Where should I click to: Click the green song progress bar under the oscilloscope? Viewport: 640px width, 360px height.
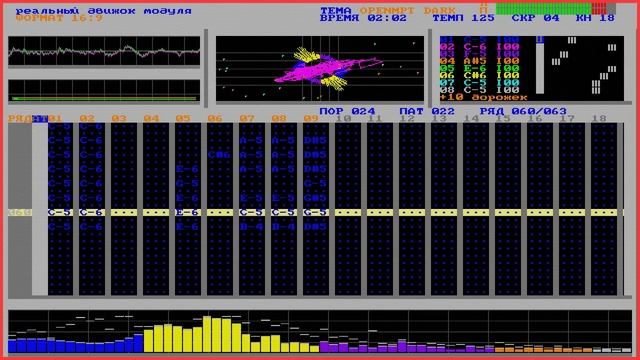[x=104, y=98]
